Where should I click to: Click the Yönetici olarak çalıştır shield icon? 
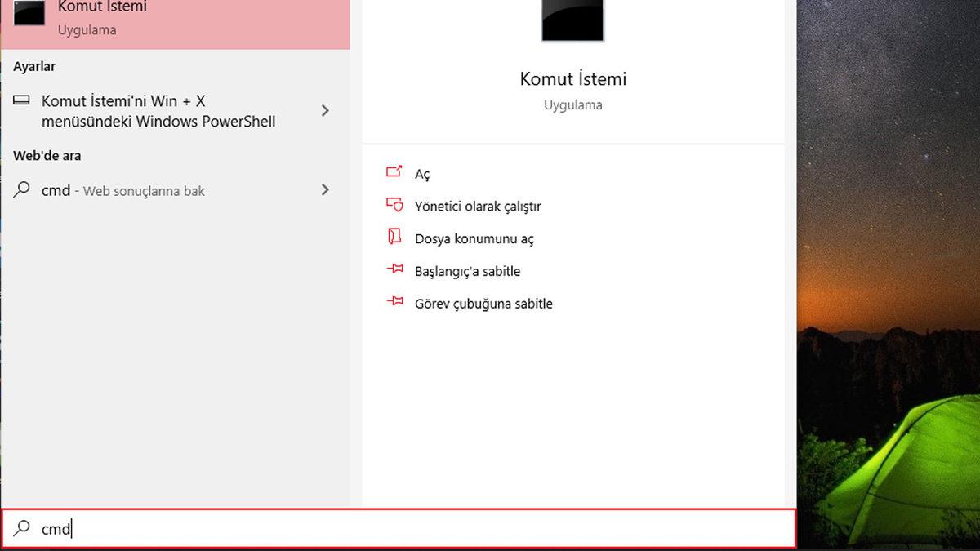394,205
